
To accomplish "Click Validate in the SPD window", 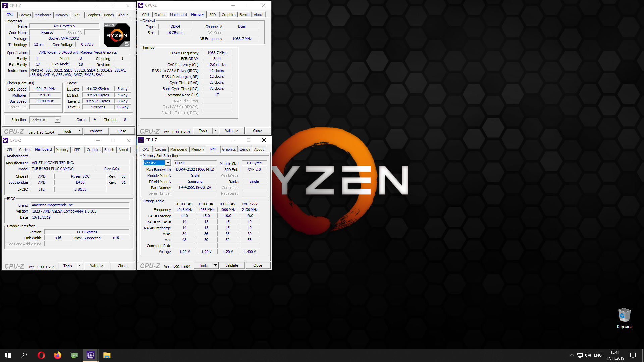I will coord(232,265).
